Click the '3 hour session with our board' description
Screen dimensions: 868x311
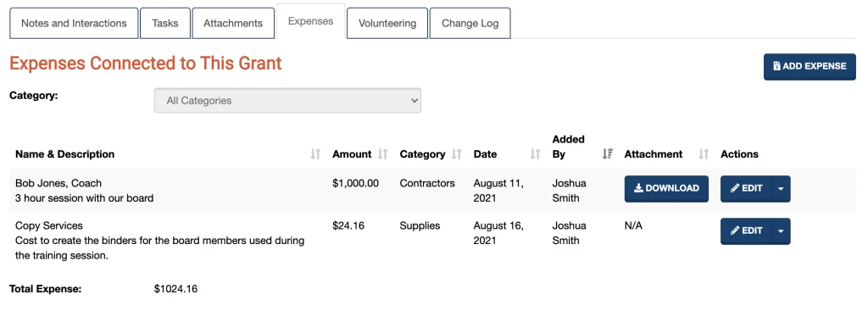pyautogui.click(x=84, y=198)
